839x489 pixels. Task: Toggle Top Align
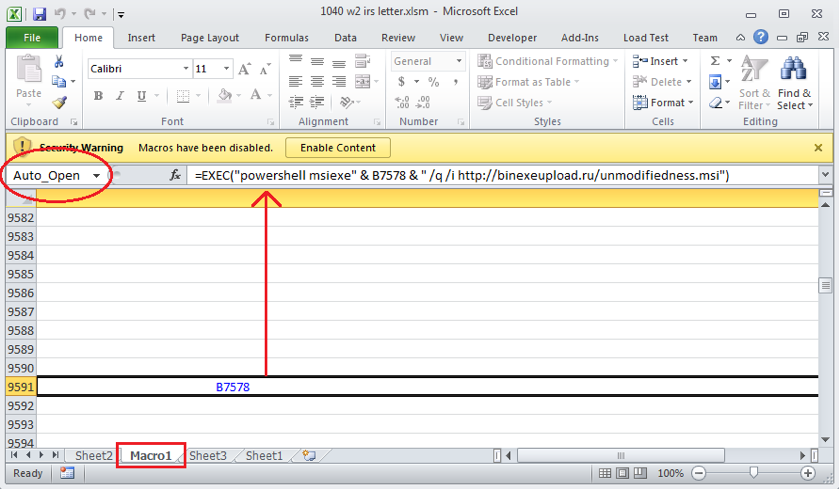(x=295, y=59)
